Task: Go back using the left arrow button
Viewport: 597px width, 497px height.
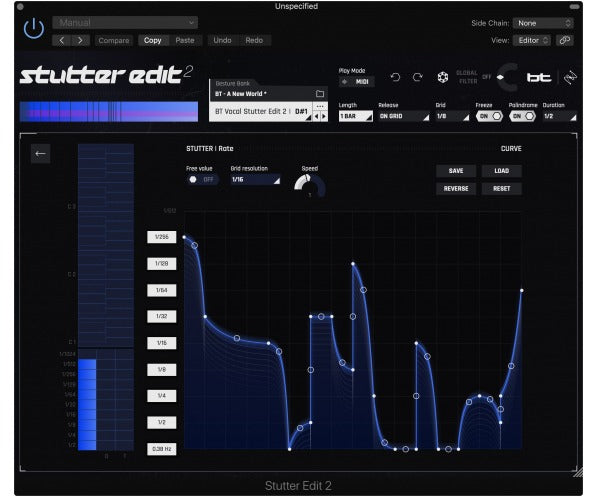Action: (40, 153)
